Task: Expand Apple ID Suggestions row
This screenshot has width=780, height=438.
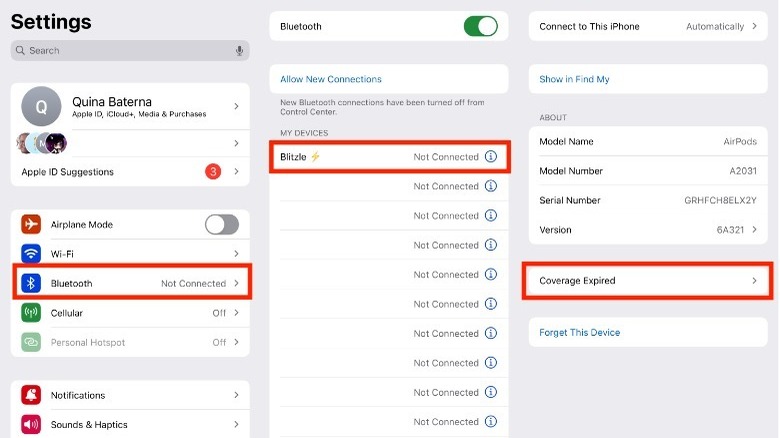Action: tap(130, 172)
